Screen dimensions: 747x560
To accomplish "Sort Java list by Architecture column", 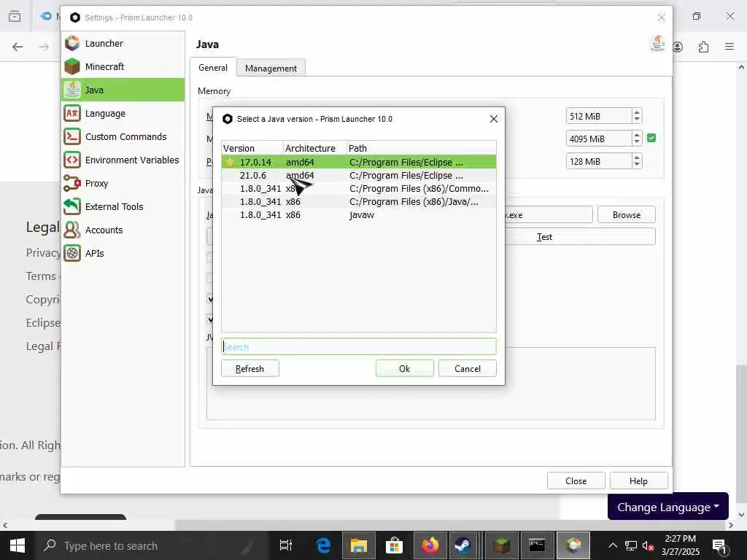I will pos(315,148).
